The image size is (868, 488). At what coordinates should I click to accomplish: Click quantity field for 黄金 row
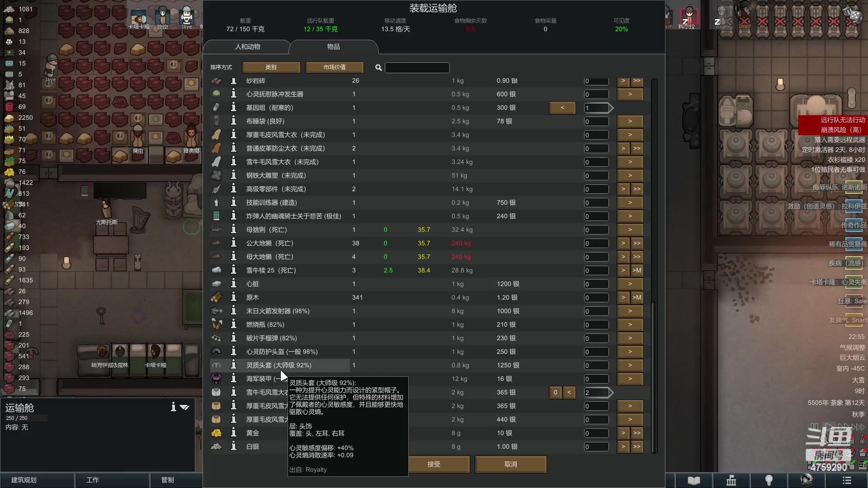point(596,433)
